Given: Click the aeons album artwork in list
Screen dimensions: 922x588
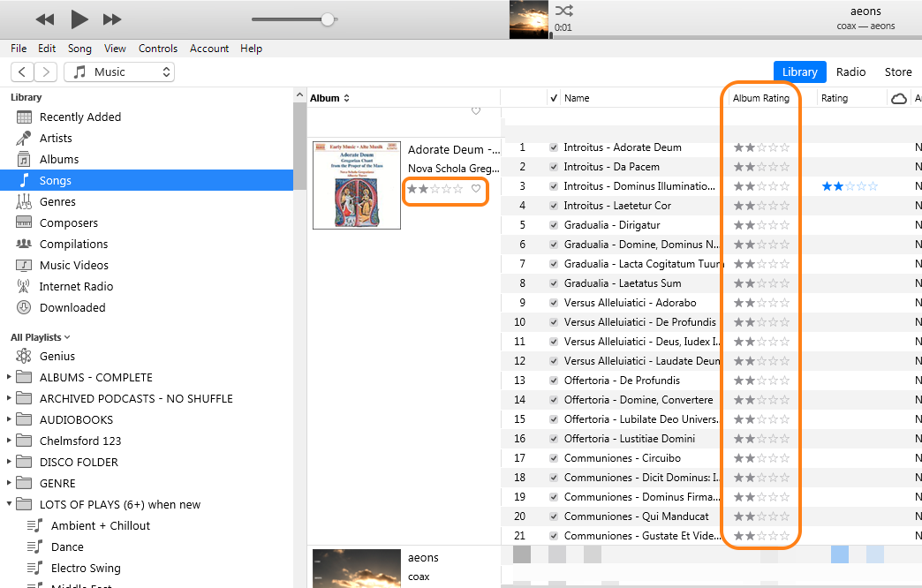Looking at the screenshot, I should coord(357,568).
